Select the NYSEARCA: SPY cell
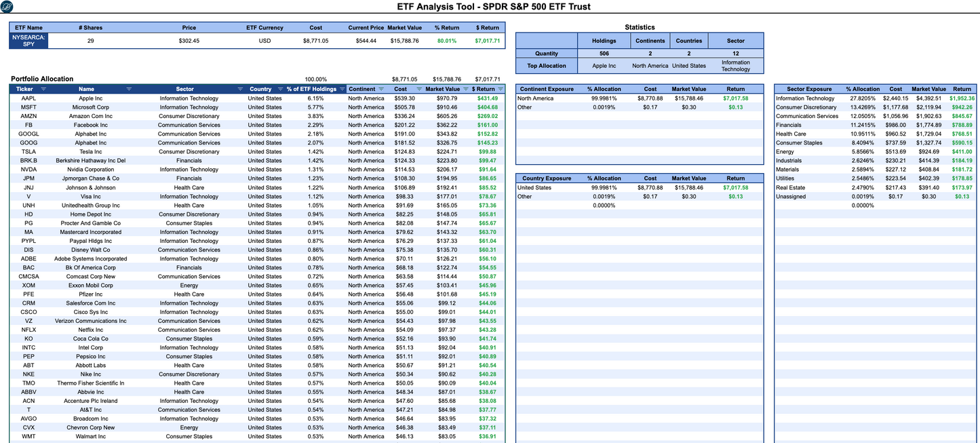Screen dimensions: 980x443 tap(28, 41)
